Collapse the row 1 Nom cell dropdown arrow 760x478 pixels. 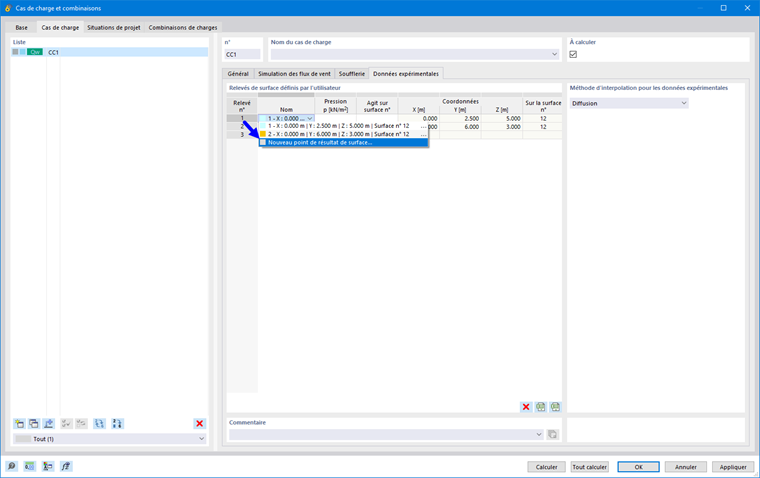310,118
